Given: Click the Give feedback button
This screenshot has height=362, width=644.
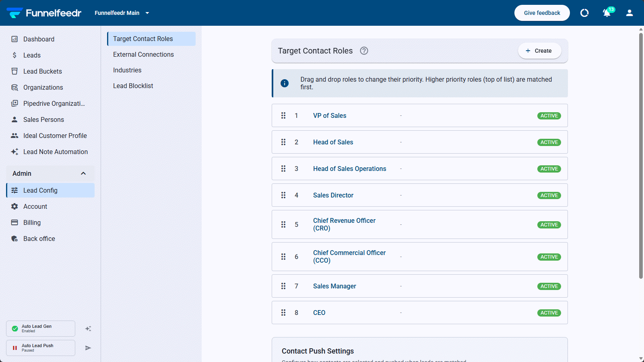Looking at the screenshot, I should point(542,13).
